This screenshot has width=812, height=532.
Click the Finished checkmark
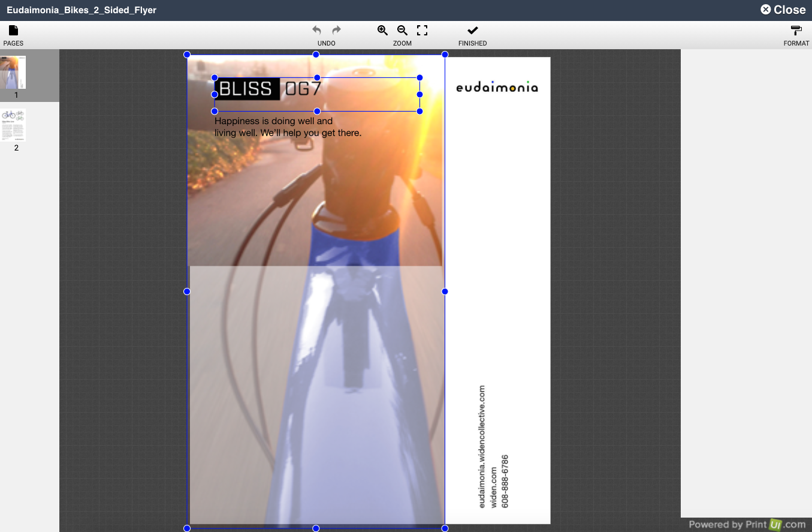pos(473,31)
